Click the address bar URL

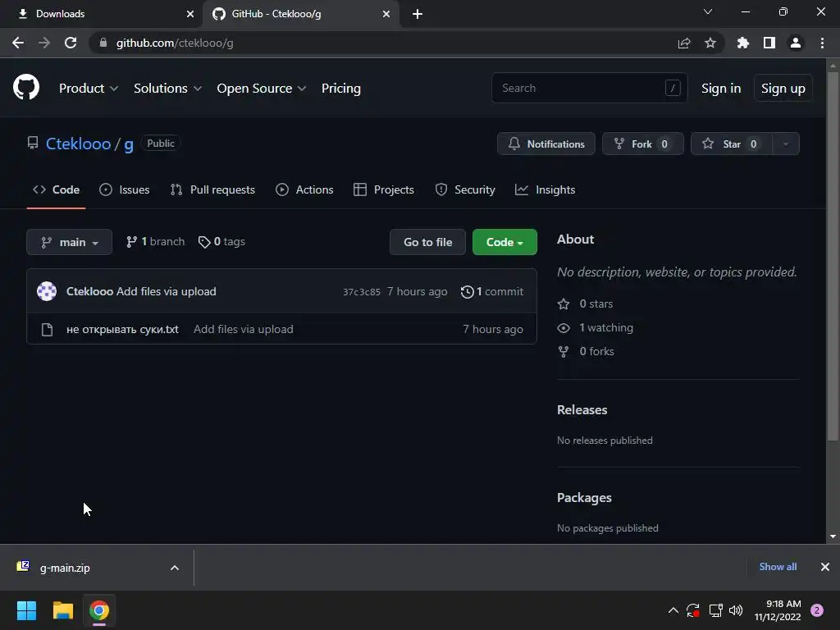coord(175,43)
